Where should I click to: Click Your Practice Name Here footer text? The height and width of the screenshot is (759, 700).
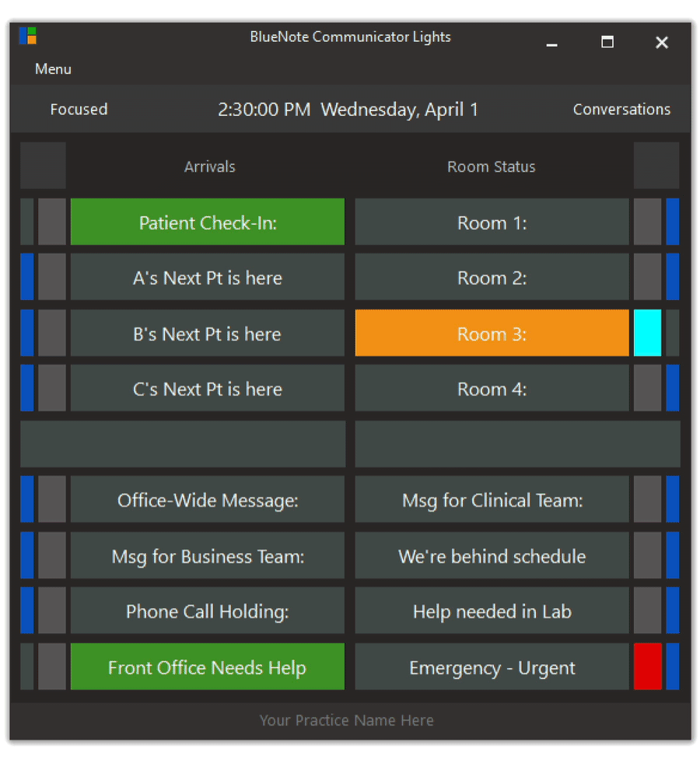(x=347, y=720)
